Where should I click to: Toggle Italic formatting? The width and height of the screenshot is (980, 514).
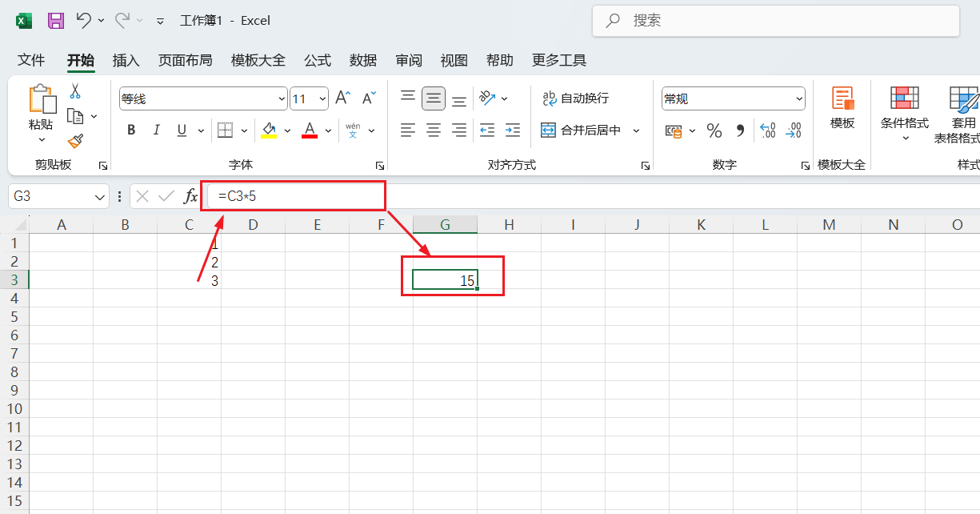157,130
